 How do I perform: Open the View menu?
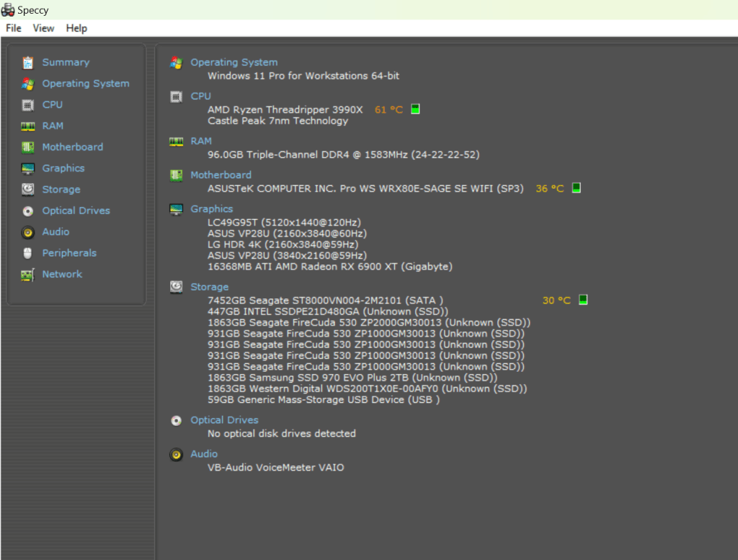43,28
